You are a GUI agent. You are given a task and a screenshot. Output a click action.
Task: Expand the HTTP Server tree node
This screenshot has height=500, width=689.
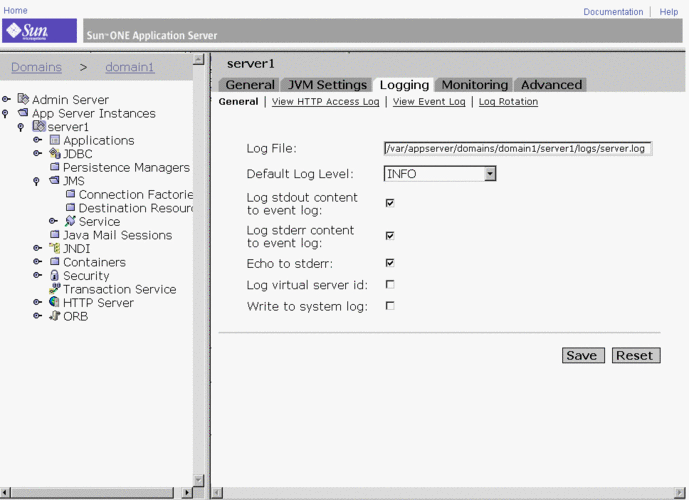pos(38,302)
